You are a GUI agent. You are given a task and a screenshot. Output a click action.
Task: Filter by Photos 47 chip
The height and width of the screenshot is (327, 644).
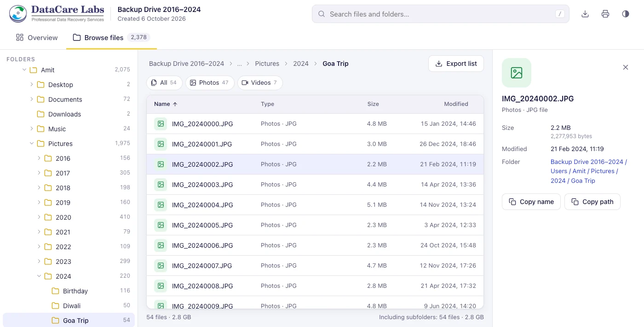[x=210, y=83]
